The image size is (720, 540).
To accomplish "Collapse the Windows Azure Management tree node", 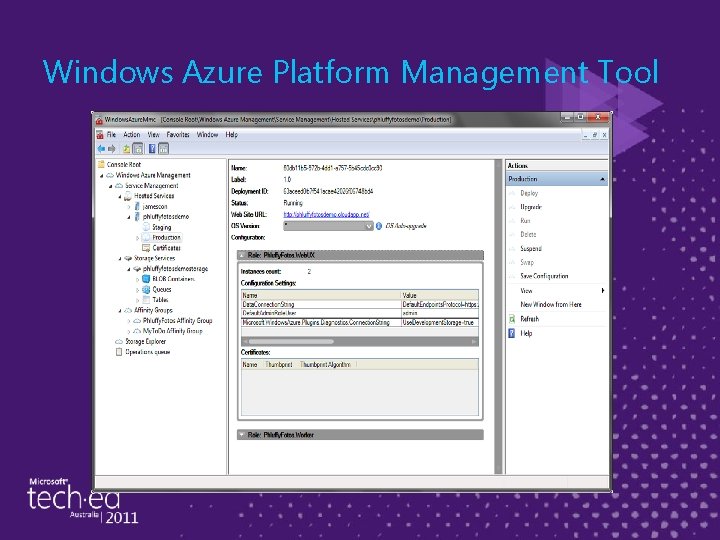I will (x=101, y=176).
